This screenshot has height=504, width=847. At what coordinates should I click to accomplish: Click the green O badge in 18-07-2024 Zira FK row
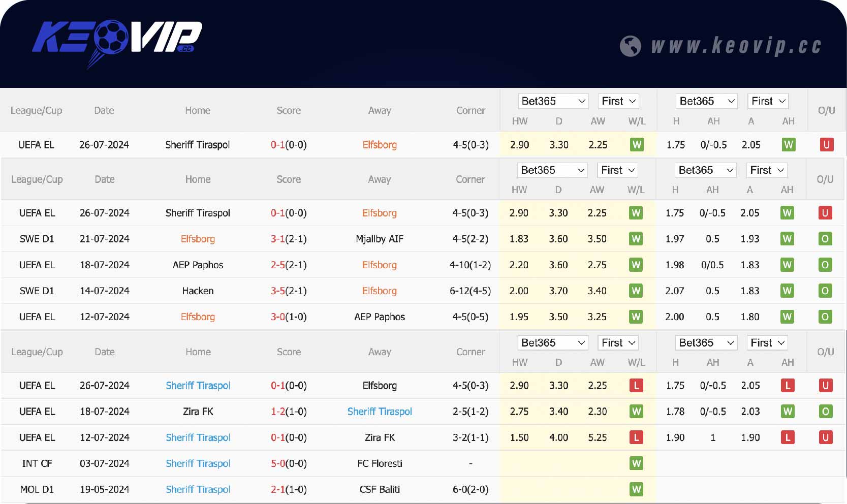pyautogui.click(x=825, y=412)
